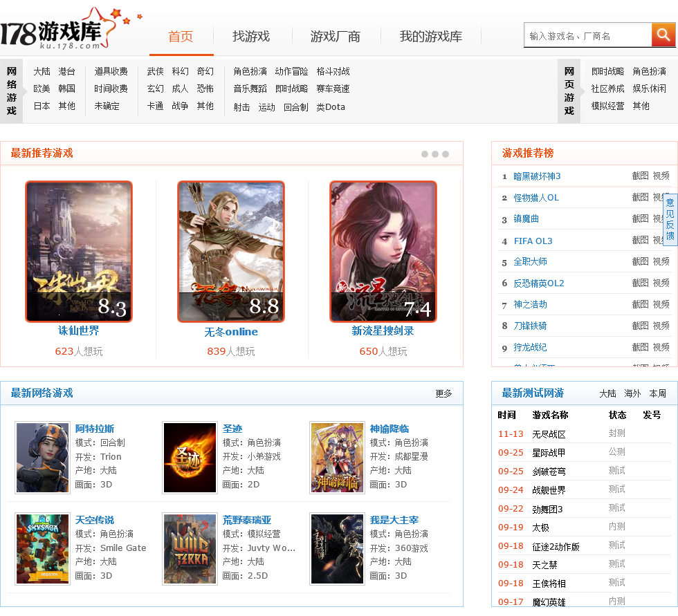Image resolution: width=678 pixels, height=616 pixels.
Task: Switch test games list to 大陆
Action: 607,393
